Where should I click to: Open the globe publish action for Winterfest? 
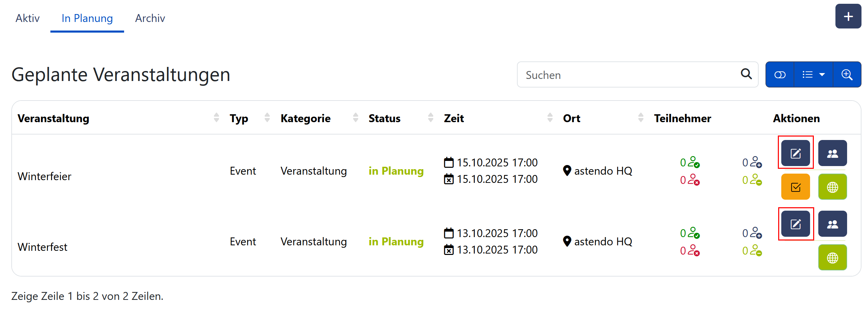833,257
